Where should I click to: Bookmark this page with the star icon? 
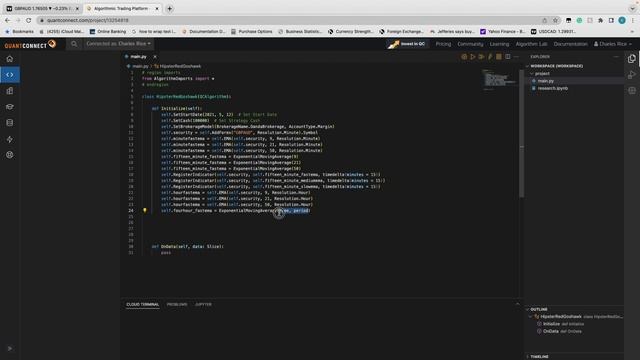point(555,20)
